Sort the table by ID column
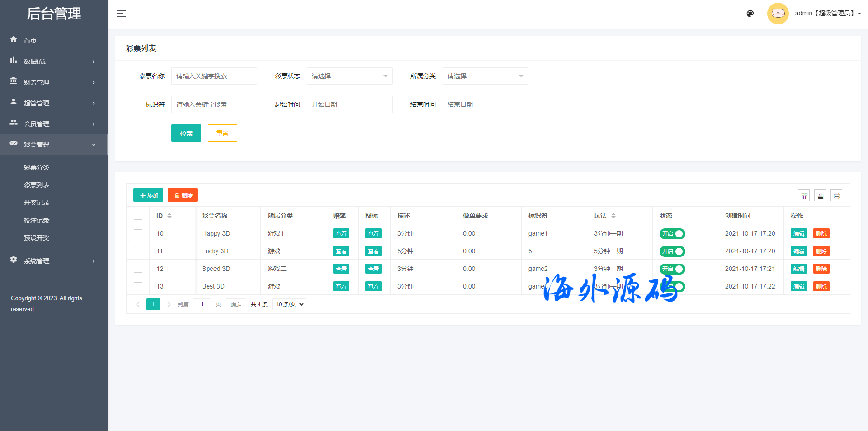 click(x=170, y=216)
